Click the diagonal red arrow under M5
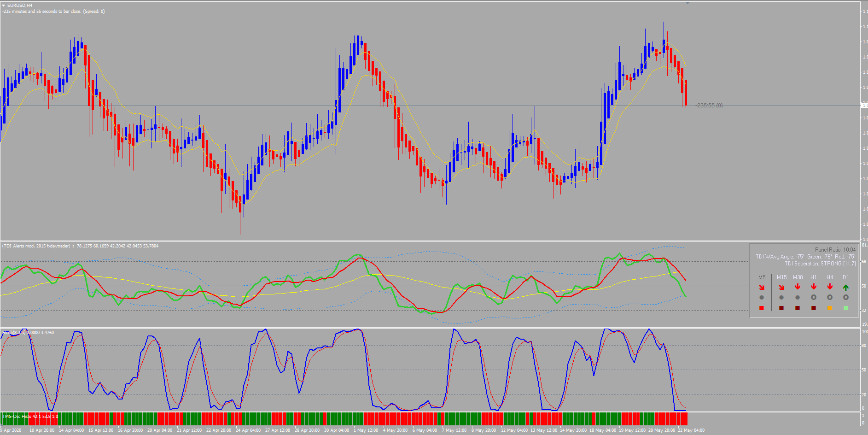Screen dimensions: 868x435 (762, 287)
